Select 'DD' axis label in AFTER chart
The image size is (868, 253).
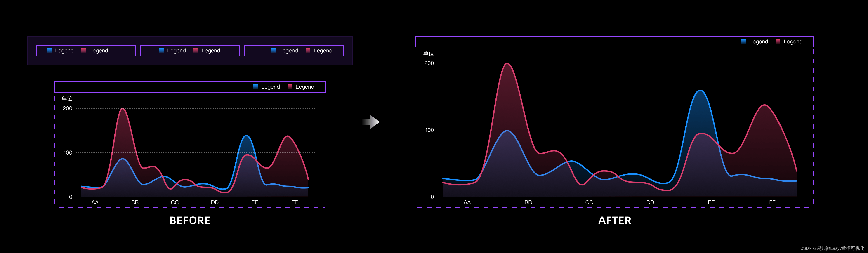650,202
